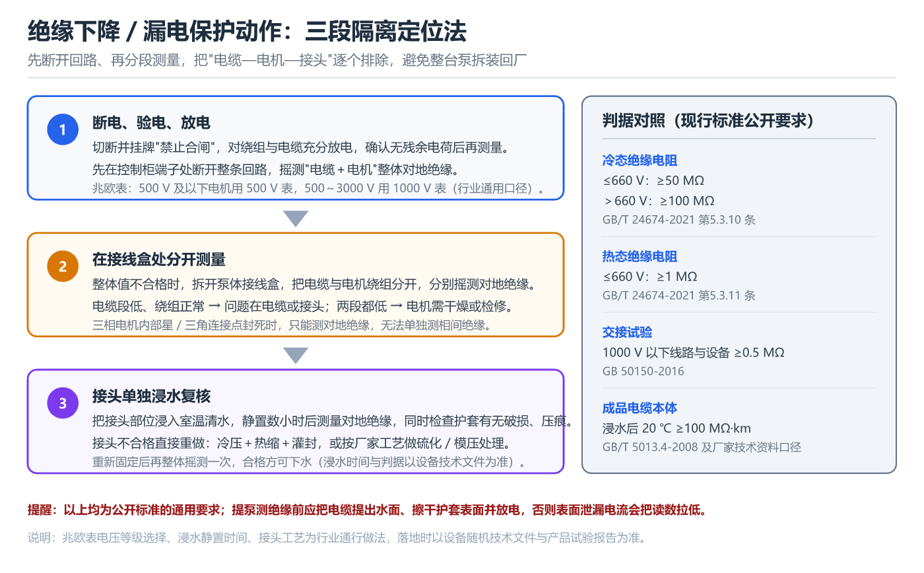Select the "冷态绝缘电阻" section heading
The width and height of the screenshot is (924, 573).
tap(640, 160)
